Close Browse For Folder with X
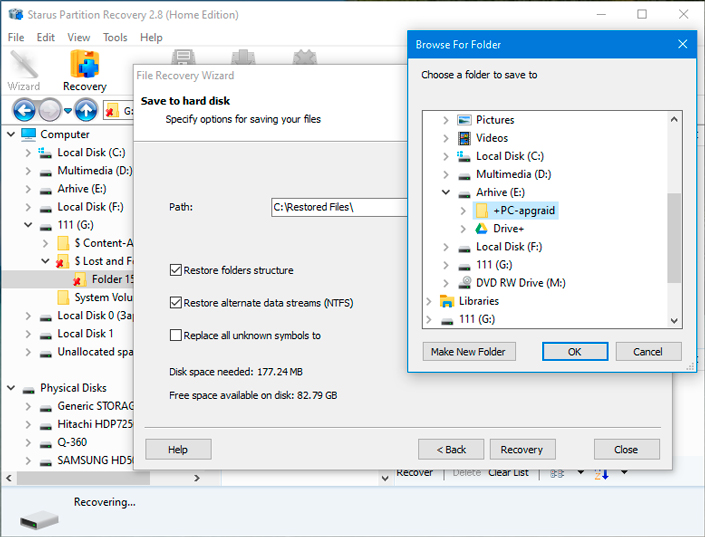705x537 pixels. [683, 44]
